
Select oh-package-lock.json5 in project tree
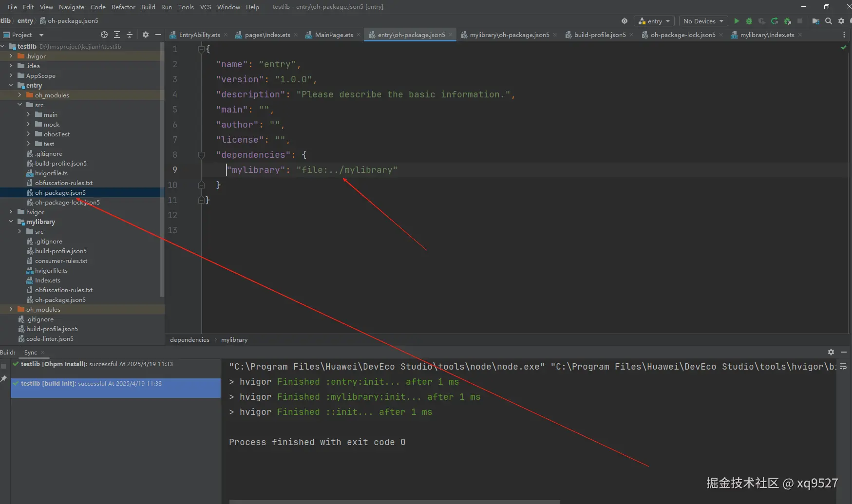point(67,203)
